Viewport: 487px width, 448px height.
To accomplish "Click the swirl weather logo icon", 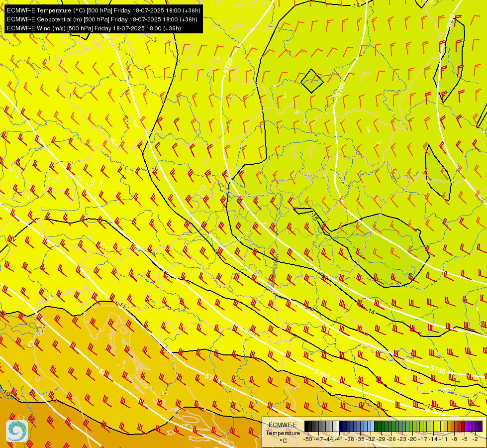I will (17, 431).
